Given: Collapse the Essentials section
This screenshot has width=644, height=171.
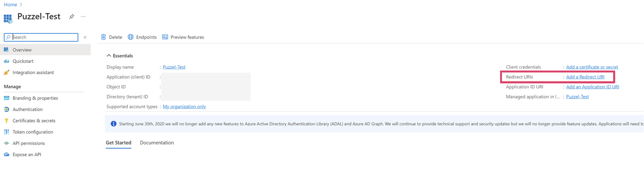Looking at the screenshot, I should point(109,56).
